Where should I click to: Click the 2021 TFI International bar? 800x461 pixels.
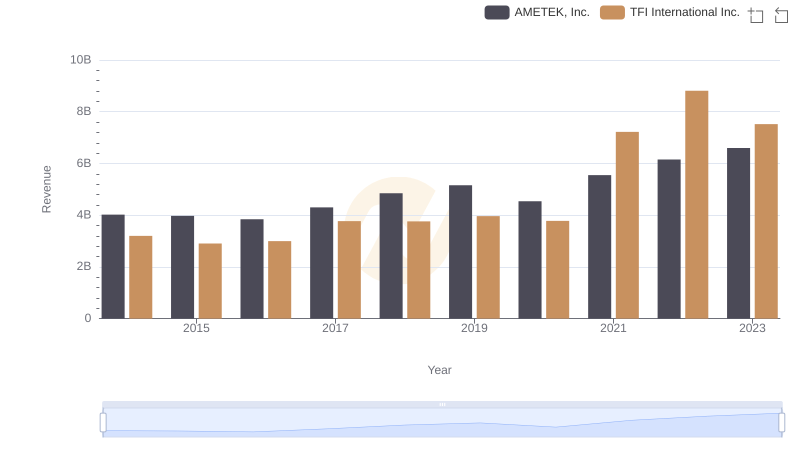tap(627, 225)
